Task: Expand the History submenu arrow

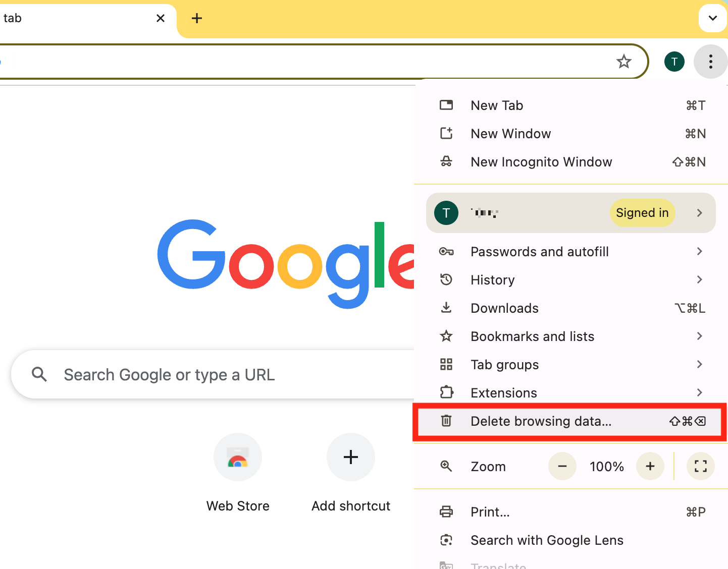Action: pos(699,279)
